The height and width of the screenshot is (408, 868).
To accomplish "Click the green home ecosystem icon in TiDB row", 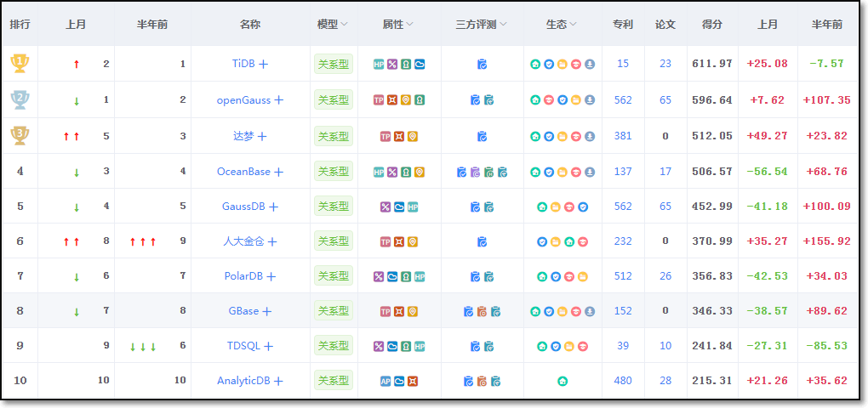I will 535,64.
